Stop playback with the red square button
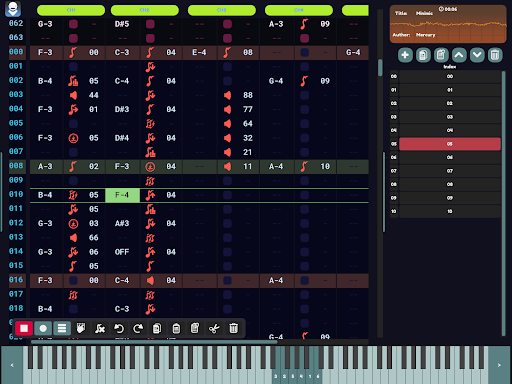The height and width of the screenshot is (384, 512). [x=24, y=328]
